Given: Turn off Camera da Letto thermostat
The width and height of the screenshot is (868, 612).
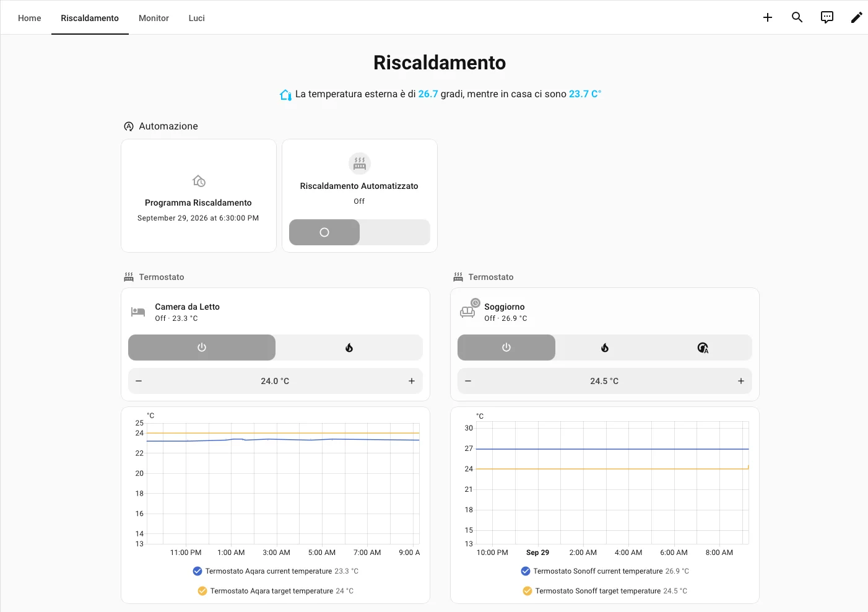Looking at the screenshot, I should (x=202, y=348).
